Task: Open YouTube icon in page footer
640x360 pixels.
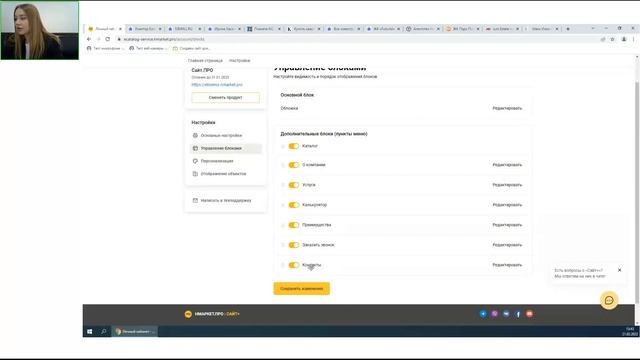Action: (529, 314)
